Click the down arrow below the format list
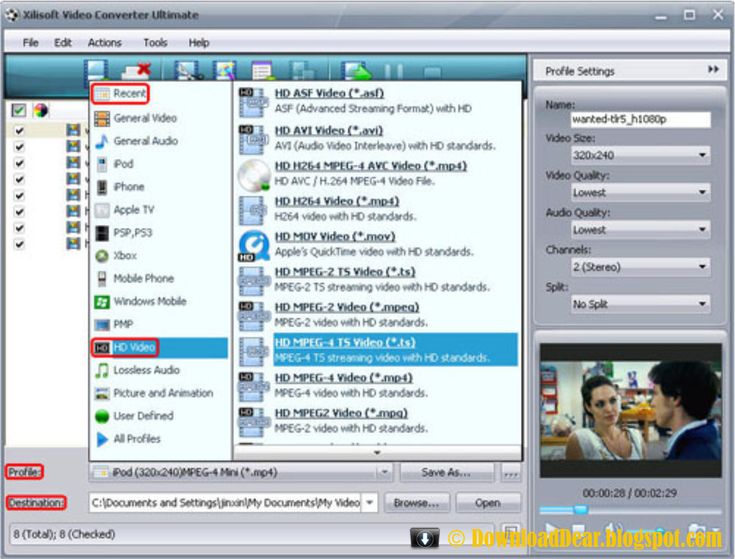This screenshot has height=559, width=735. click(377, 453)
